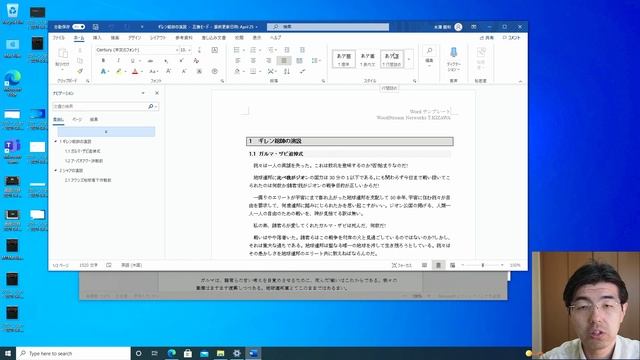Open the Design (デザイン) tab
The width and height of the screenshot is (640, 360).
click(x=134, y=38)
